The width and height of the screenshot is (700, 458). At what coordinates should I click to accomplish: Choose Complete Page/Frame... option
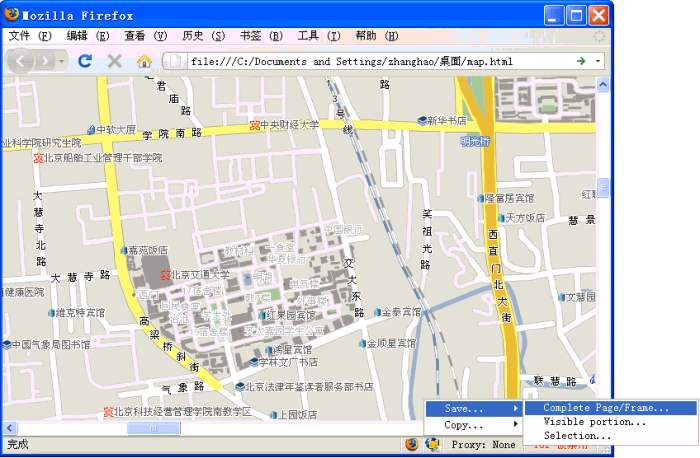tap(610, 408)
